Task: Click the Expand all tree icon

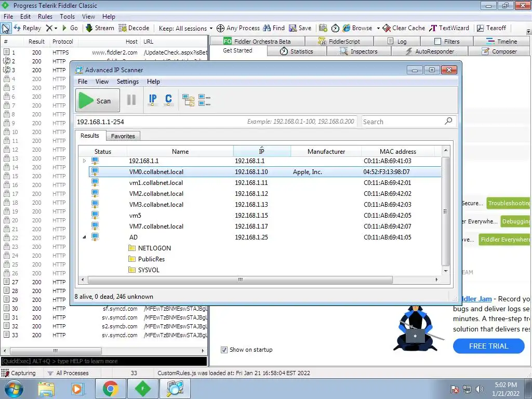Action: tap(188, 100)
